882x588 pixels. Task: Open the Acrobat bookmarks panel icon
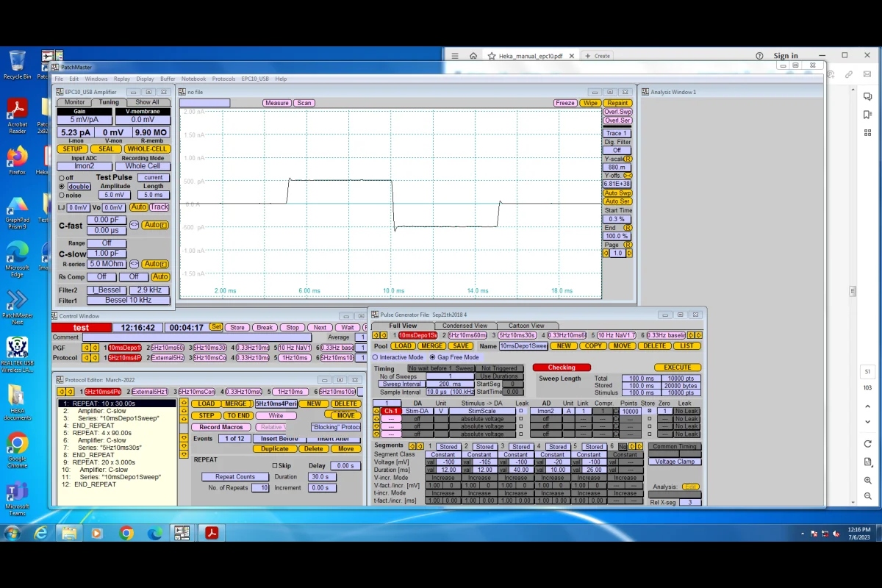tap(867, 115)
